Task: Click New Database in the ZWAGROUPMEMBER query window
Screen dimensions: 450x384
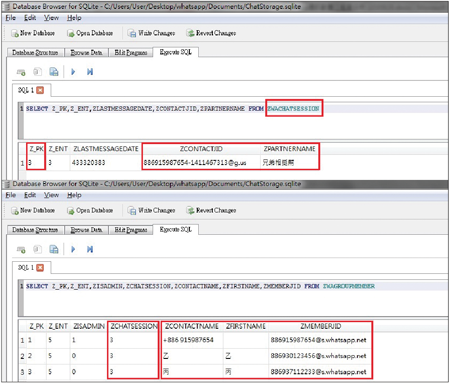Action: pos(33,210)
